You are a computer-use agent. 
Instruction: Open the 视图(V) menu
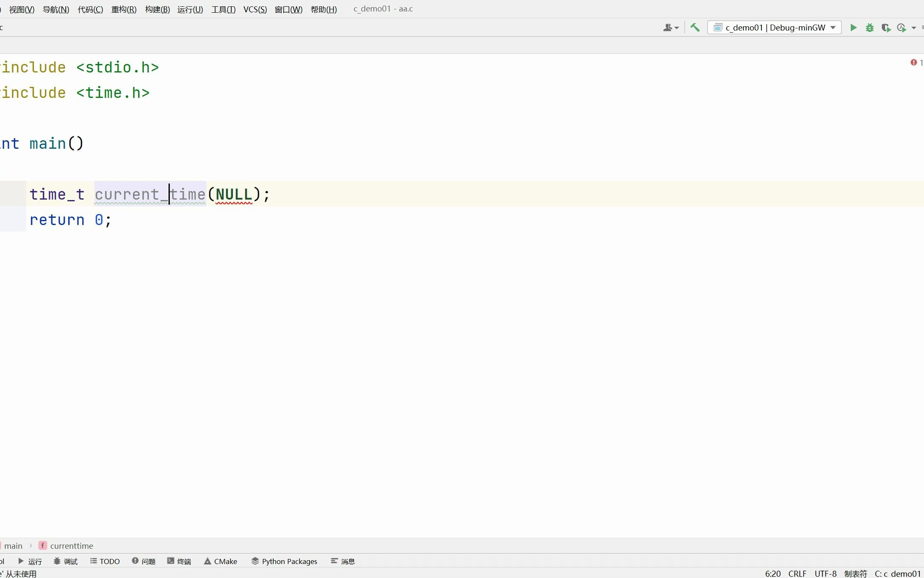pyautogui.click(x=22, y=8)
